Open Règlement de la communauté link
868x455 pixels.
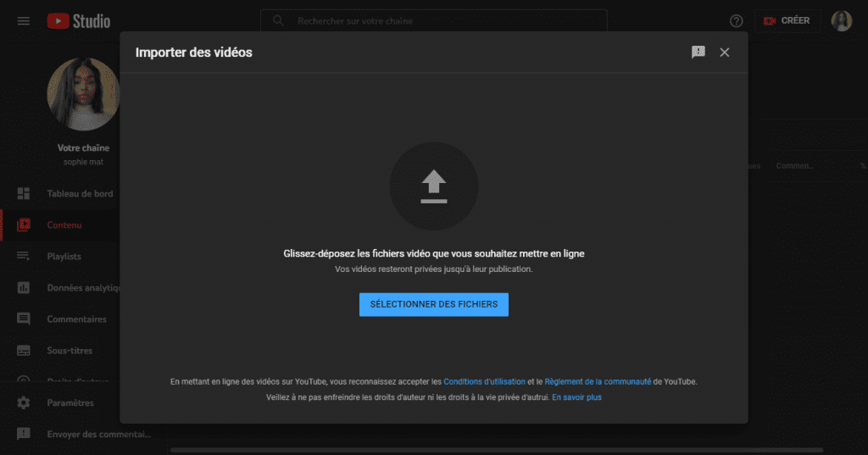pos(598,381)
